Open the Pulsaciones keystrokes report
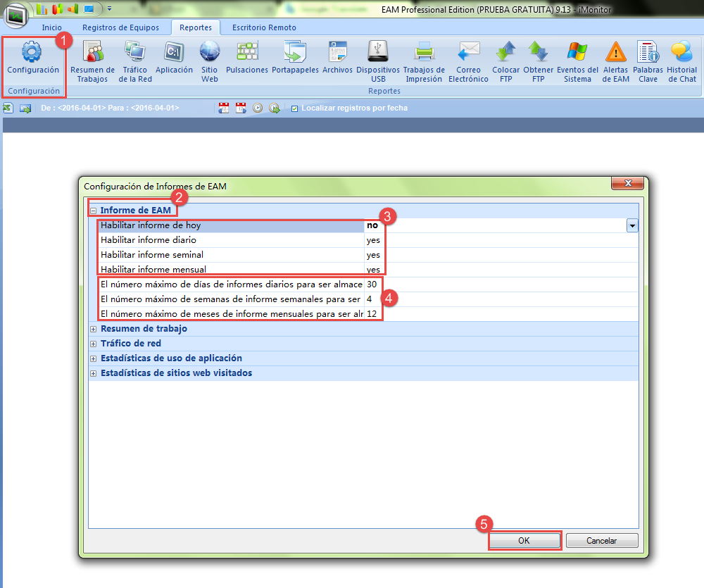 247,58
